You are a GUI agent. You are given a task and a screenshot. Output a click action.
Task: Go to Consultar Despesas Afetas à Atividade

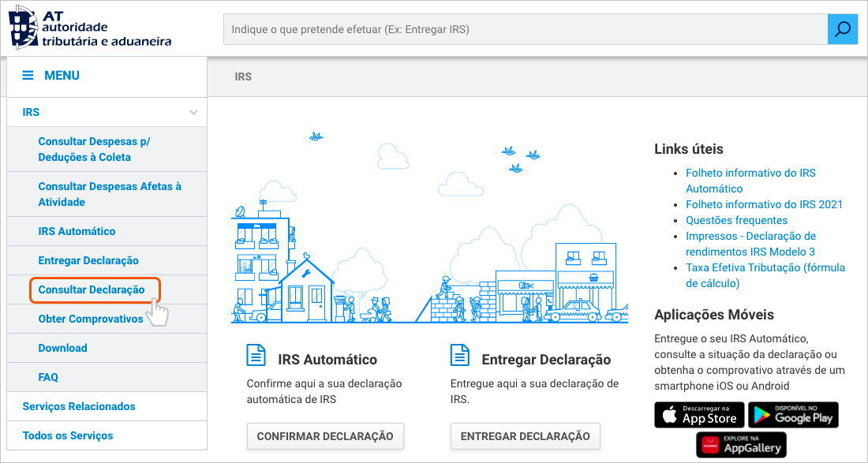pos(110,194)
